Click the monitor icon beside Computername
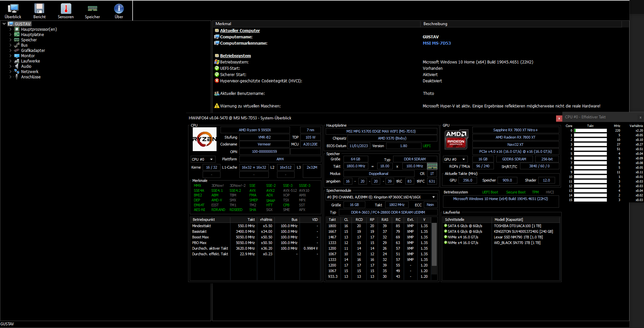 tap(217, 37)
